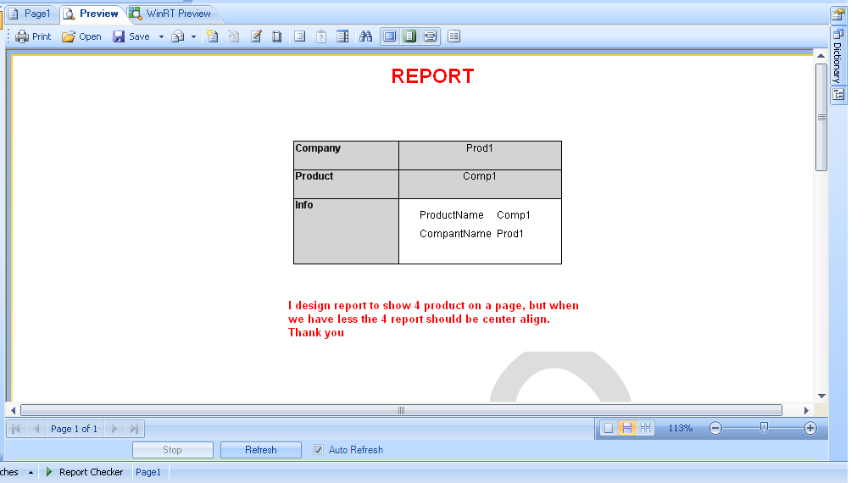Screen dimensions: 868x483
Task: Open the Report Tree icon below Dictionary
Action: [838, 95]
